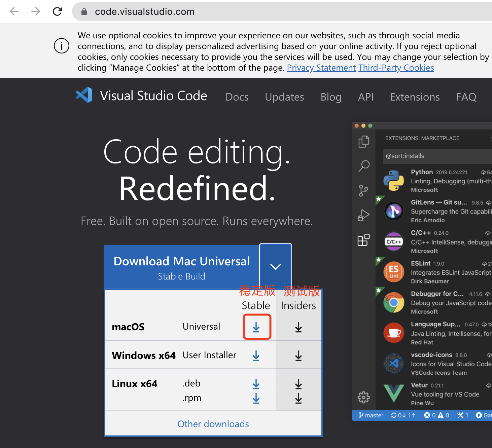Click the lock icon in address bar

pyautogui.click(x=84, y=12)
